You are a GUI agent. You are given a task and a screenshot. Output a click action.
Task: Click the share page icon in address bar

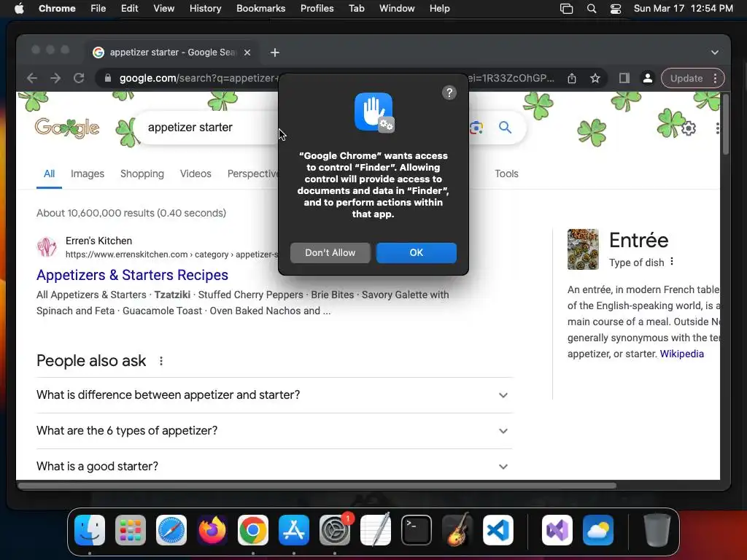(x=572, y=78)
